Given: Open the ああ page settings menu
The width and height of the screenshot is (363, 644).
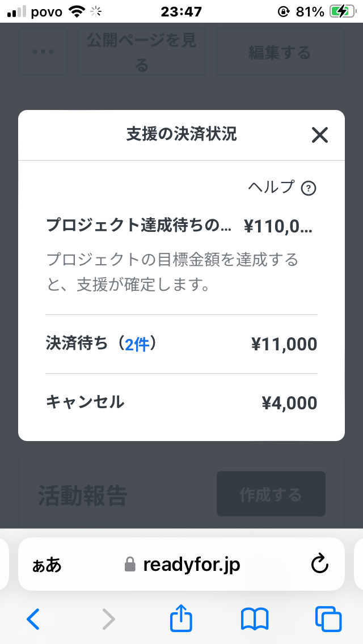Looking at the screenshot, I should pos(47,565).
